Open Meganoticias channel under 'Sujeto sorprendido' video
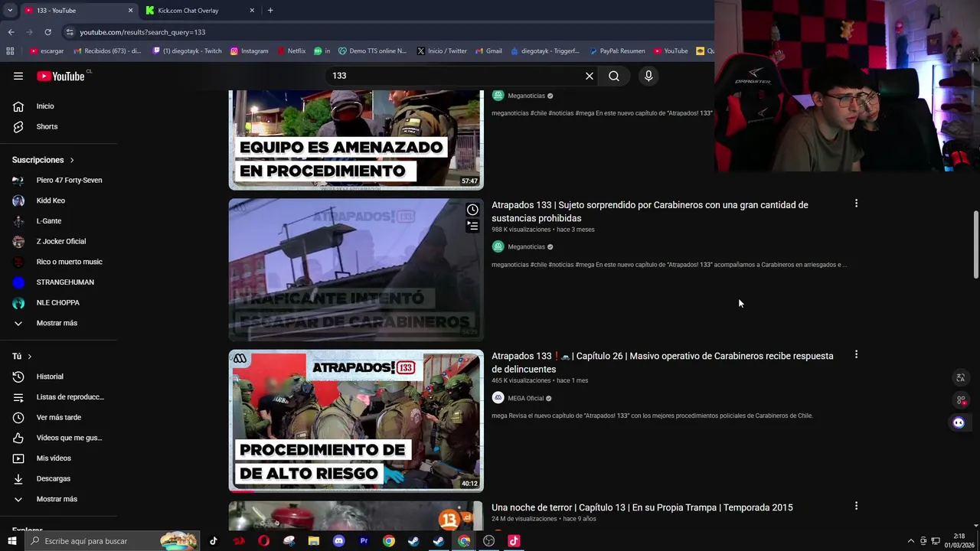This screenshot has height=551, width=980. point(526,246)
